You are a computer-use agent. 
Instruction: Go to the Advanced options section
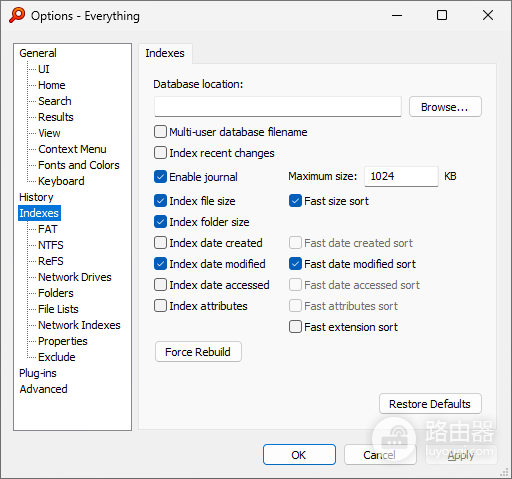[x=43, y=389]
